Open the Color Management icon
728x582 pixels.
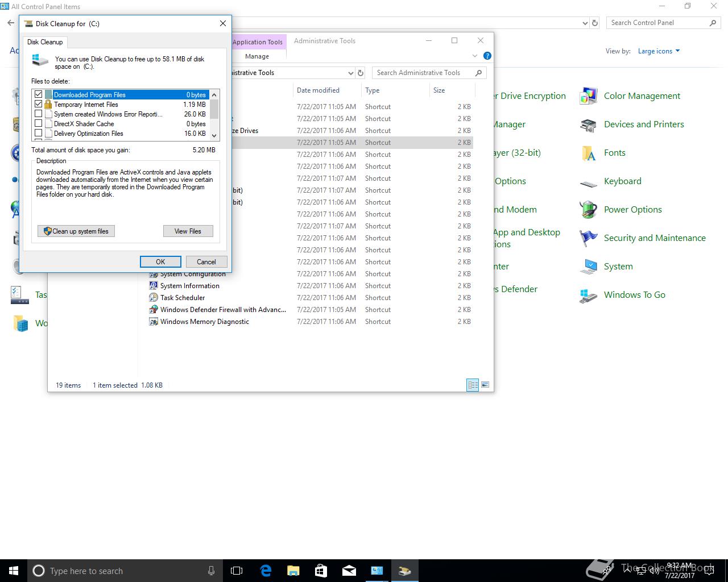click(588, 96)
